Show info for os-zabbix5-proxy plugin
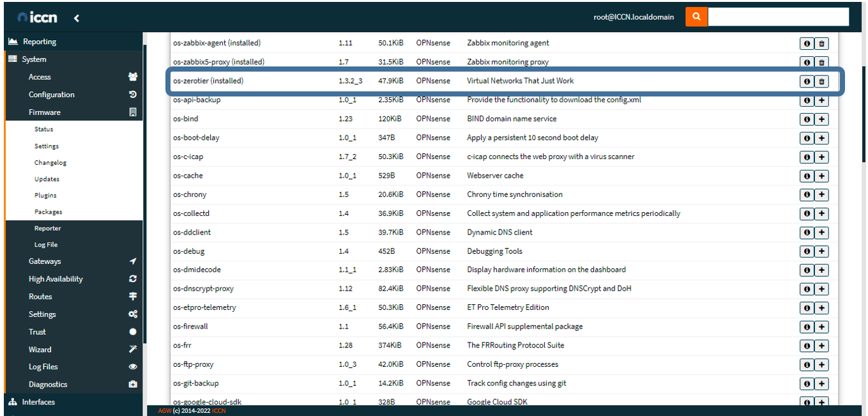868x416 pixels. [x=807, y=62]
